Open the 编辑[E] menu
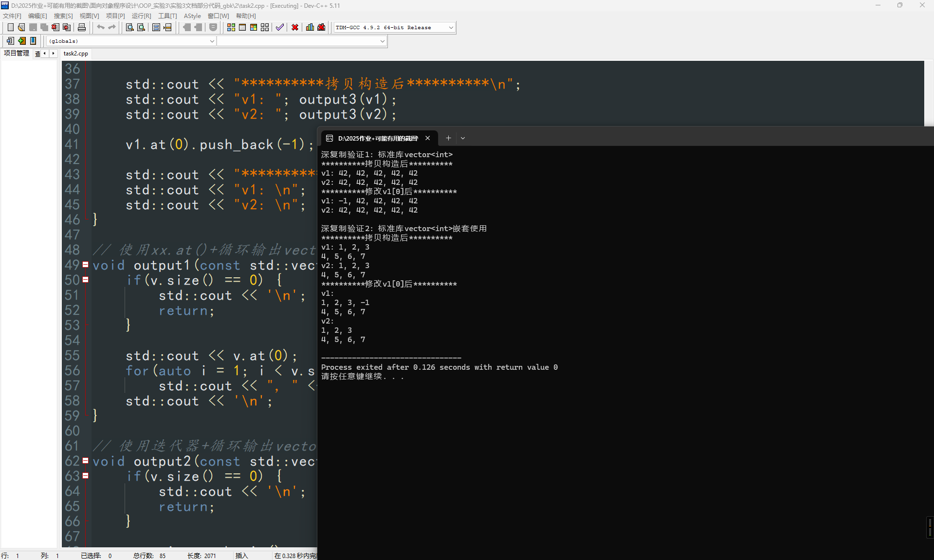 pyautogui.click(x=37, y=16)
